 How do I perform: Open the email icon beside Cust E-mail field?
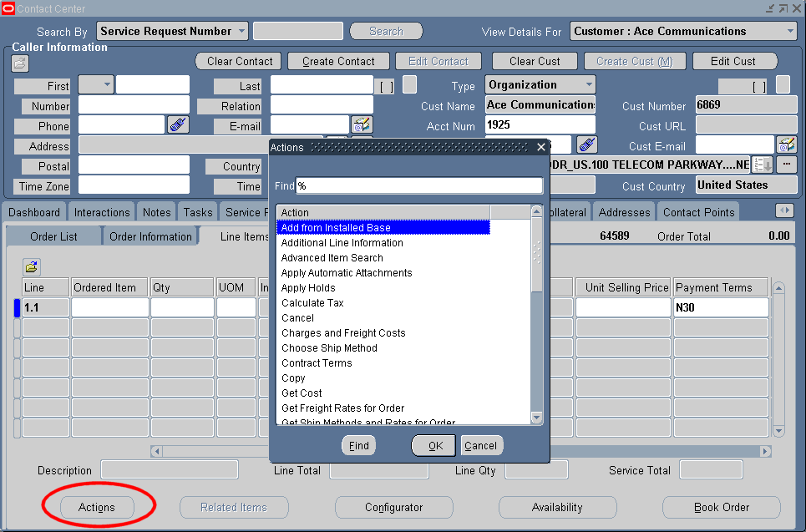[x=786, y=144]
